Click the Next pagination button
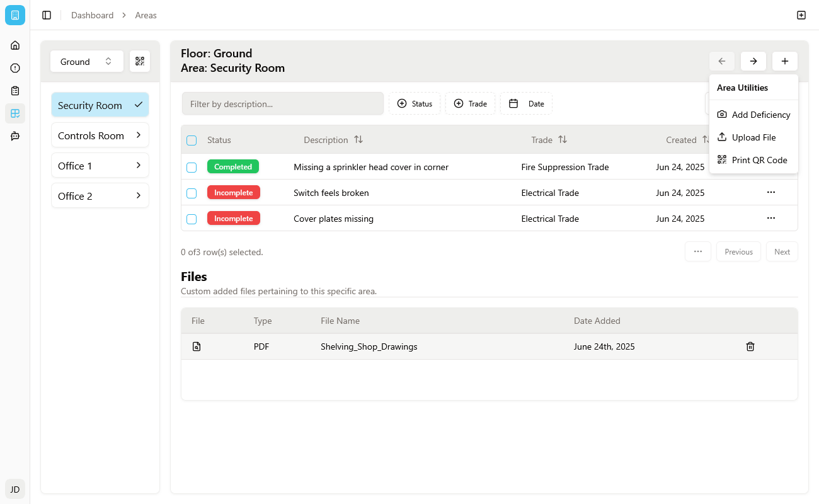Viewport: 819px width, 504px height. [x=782, y=251]
